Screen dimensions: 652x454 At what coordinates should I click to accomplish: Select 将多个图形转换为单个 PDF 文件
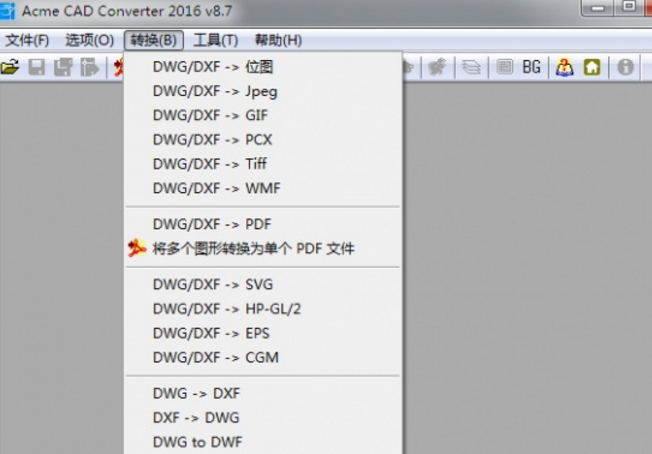(x=263, y=248)
